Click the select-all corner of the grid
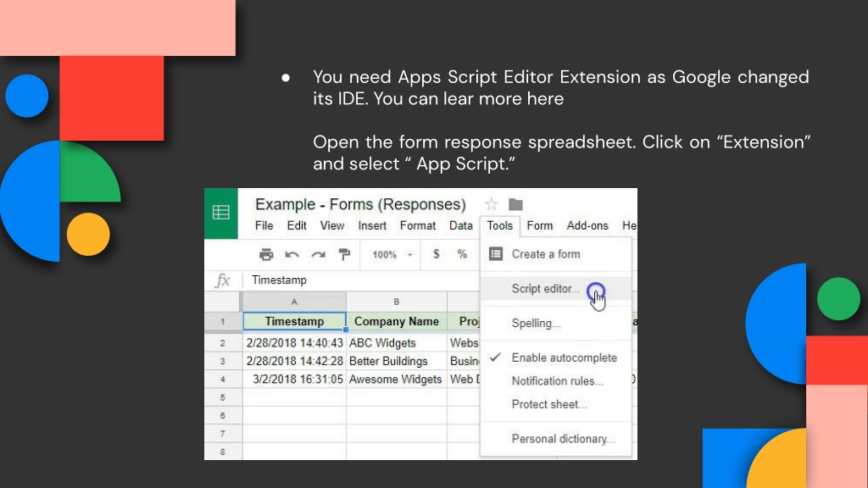This screenshot has height=488, width=868. point(223,302)
